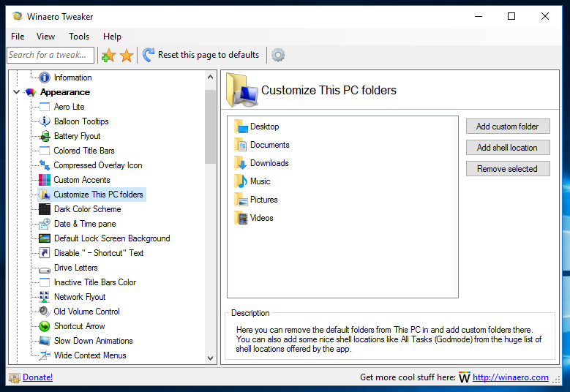Open settings via the toolbar gear icon
Viewport: 570px width, 392px height.
pyautogui.click(x=278, y=55)
